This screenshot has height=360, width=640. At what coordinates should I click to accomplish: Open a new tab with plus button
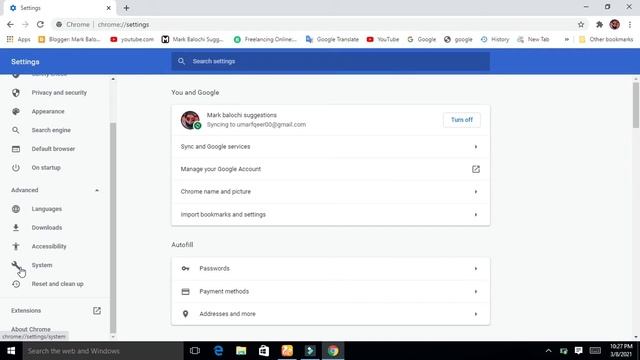pos(127,8)
